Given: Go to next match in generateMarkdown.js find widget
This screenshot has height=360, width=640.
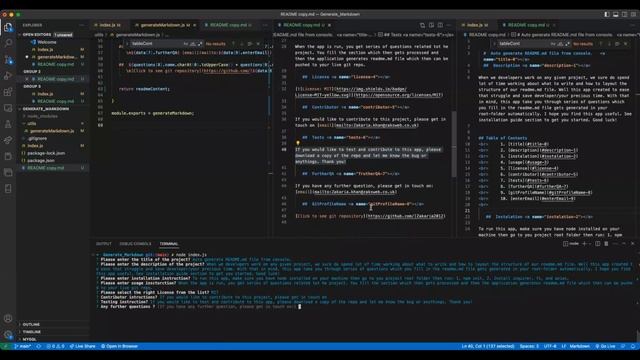Looking at the screenshot, I should click(242, 44).
